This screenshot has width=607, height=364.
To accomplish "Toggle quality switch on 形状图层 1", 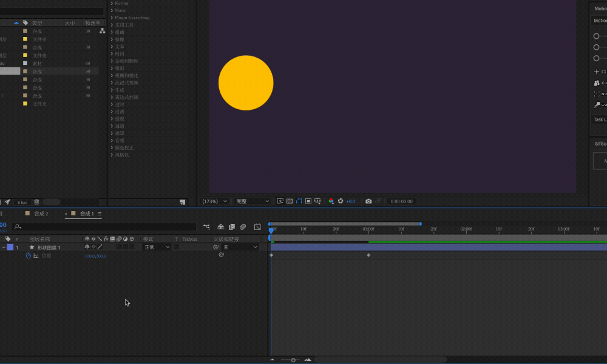I will (x=100, y=247).
